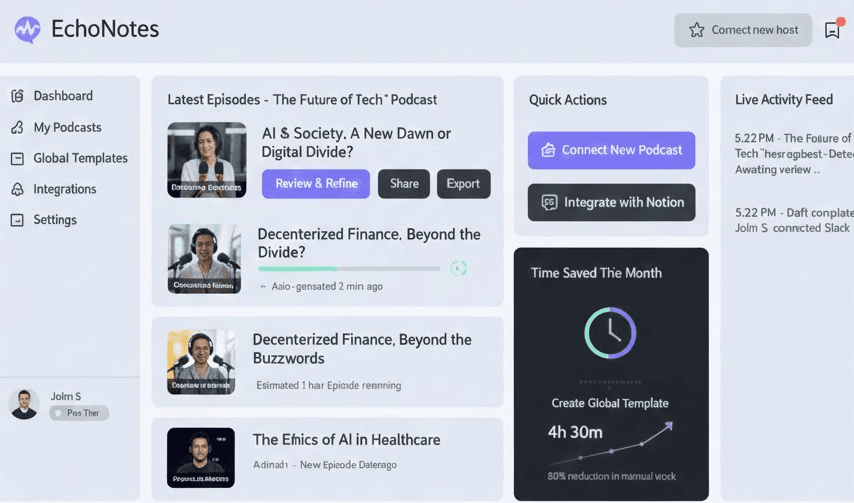Click Decenterized Finance, Beyond the Divide title
Viewport: 854px width, 503px height.
click(x=369, y=243)
